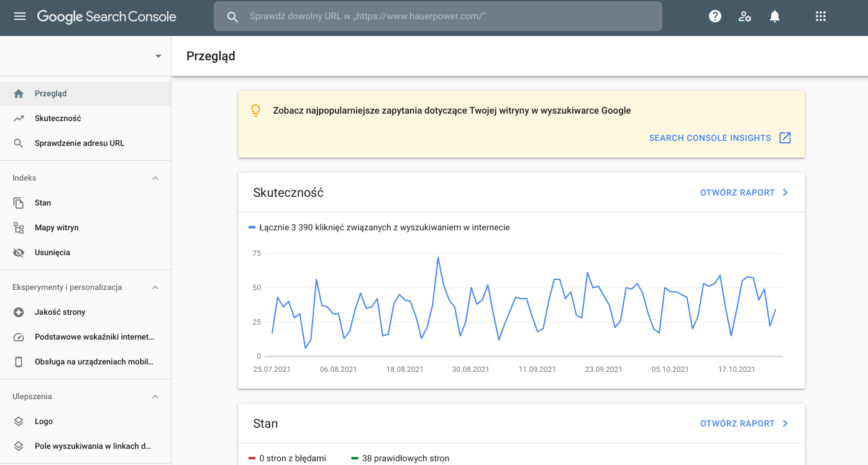Open SEARCH CONSOLE INSIGHTS link
Image resolution: width=868 pixels, height=465 pixels.
pos(710,138)
